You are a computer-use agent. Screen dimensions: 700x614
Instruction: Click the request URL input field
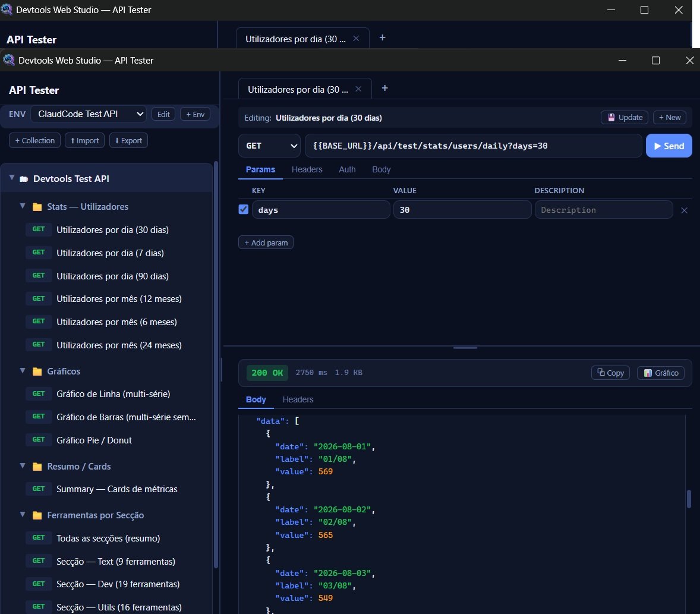(x=473, y=146)
